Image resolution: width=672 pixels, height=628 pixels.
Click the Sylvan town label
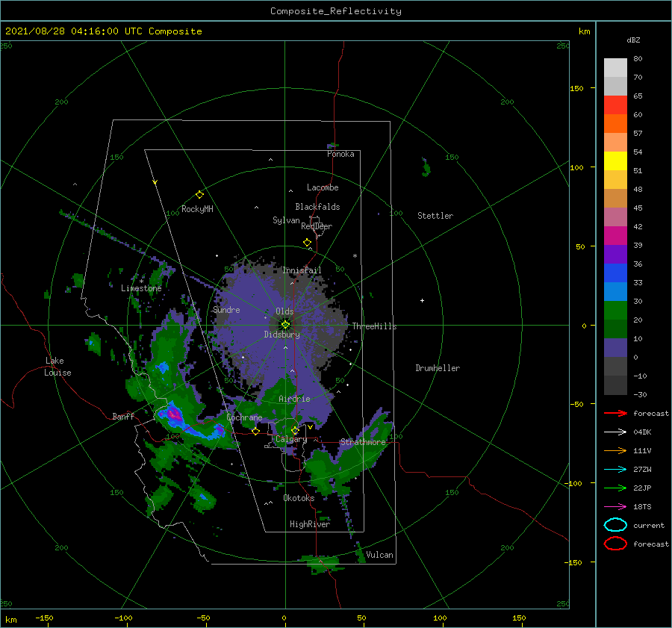click(x=286, y=220)
